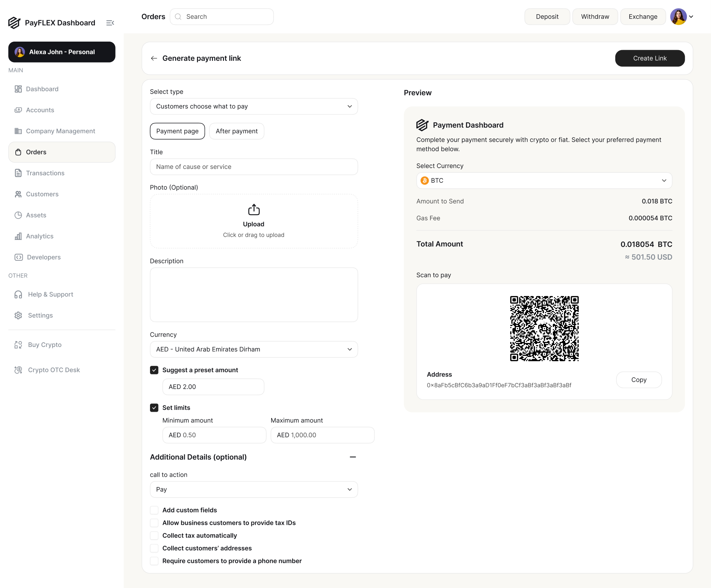This screenshot has height=588, width=711.
Task: Enable Collect tax automatically checkbox
Action: pyautogui.click(x=154, y=535)
